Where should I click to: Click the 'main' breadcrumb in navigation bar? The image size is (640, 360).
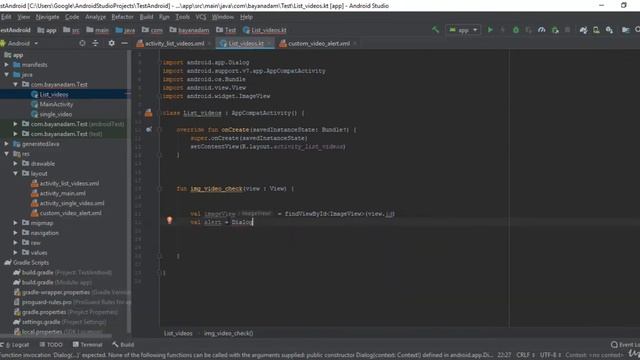click(98, 30)
